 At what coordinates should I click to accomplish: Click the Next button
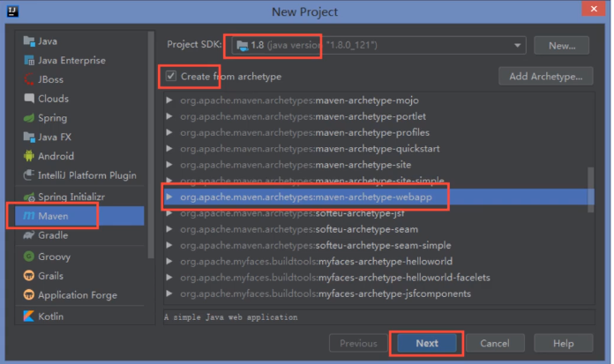click(427, 343)
